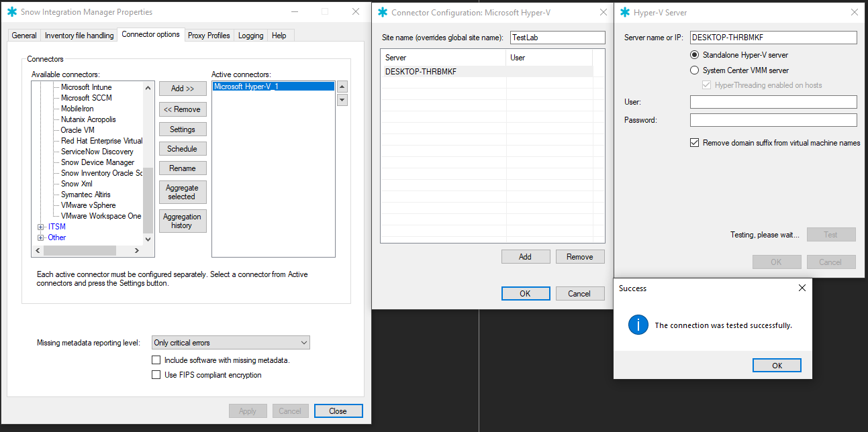Click Cancel in Connector Configuration window

(x=580, y=293)
